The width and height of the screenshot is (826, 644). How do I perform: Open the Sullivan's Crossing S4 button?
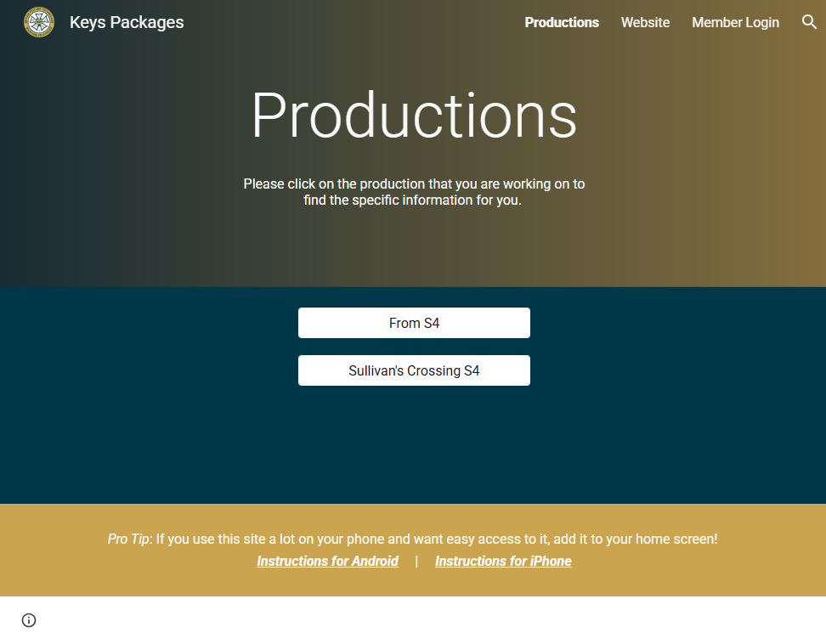(x=414, y=370)
